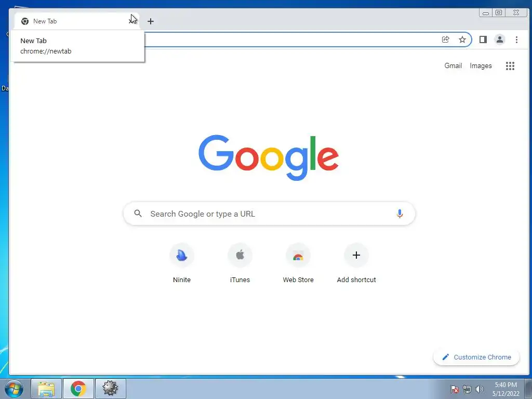Click the Chrome taskbar icon
Image resolution: width=532 pixels, height=399 pixels.
tap(78, 389)
